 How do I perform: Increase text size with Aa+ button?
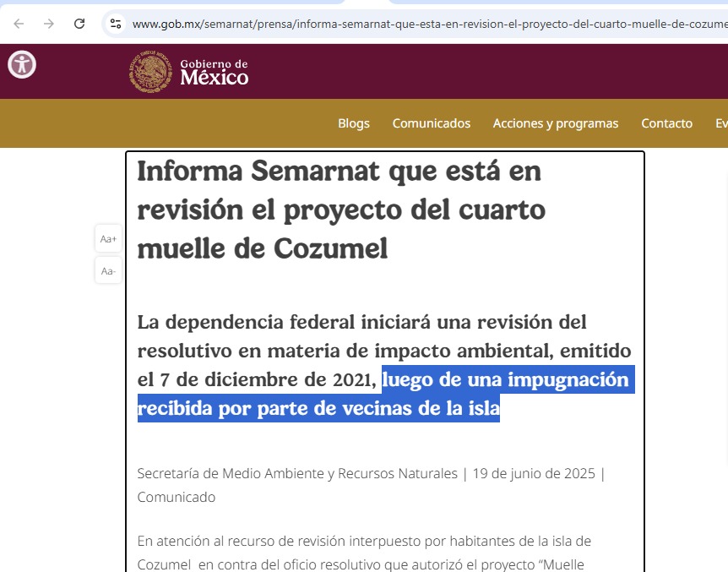point(108,239)
